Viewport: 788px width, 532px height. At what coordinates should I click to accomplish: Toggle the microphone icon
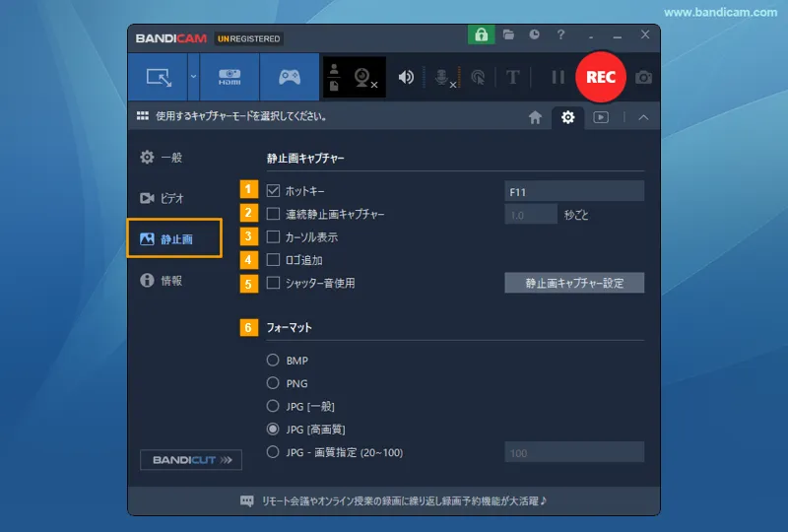click(444, 78)
